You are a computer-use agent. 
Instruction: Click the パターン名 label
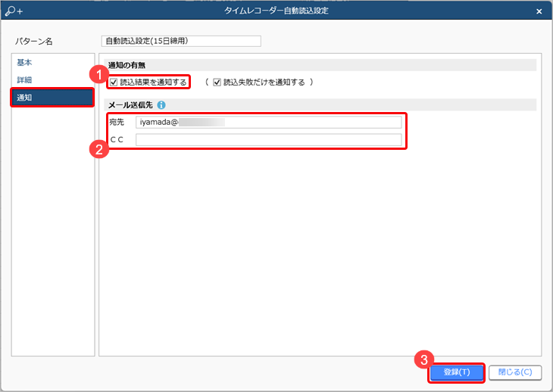(x=33, y=42)
